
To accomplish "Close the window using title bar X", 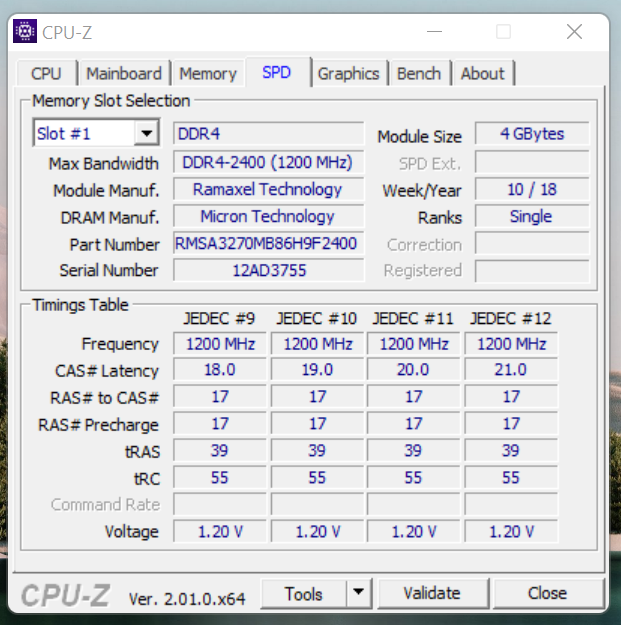I will [574, 32].
